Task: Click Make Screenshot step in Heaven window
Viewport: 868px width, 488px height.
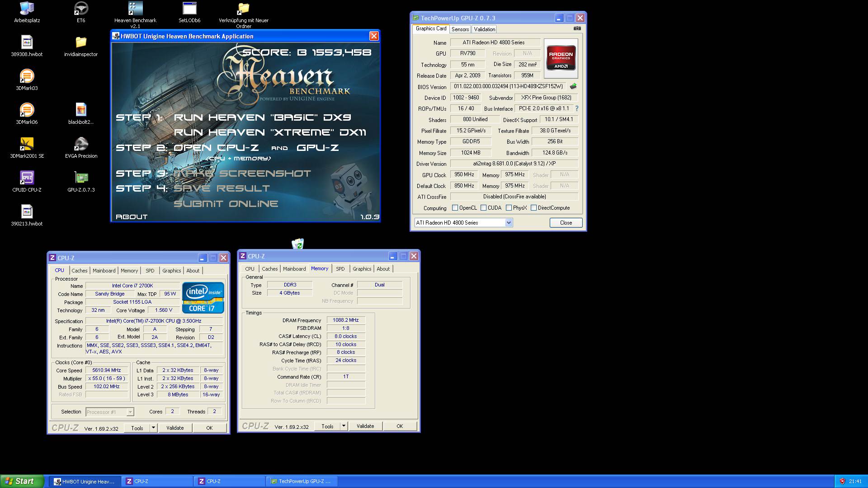Action: pos(242,174)
